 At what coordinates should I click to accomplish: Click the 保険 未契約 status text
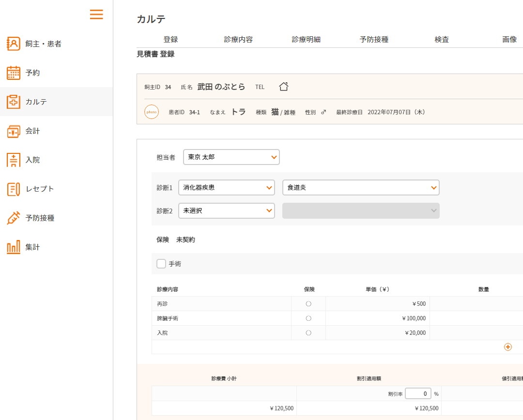click(x=176, y=240)
